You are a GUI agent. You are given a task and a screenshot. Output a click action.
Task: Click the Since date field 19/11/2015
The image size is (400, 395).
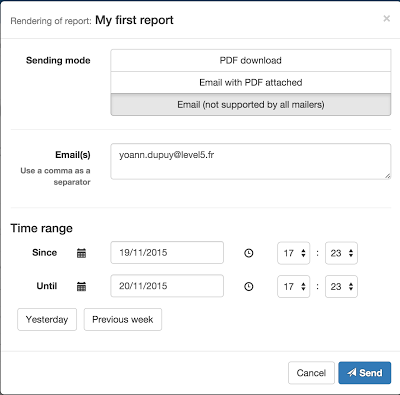pyautogui.click(x=167, y=253)
